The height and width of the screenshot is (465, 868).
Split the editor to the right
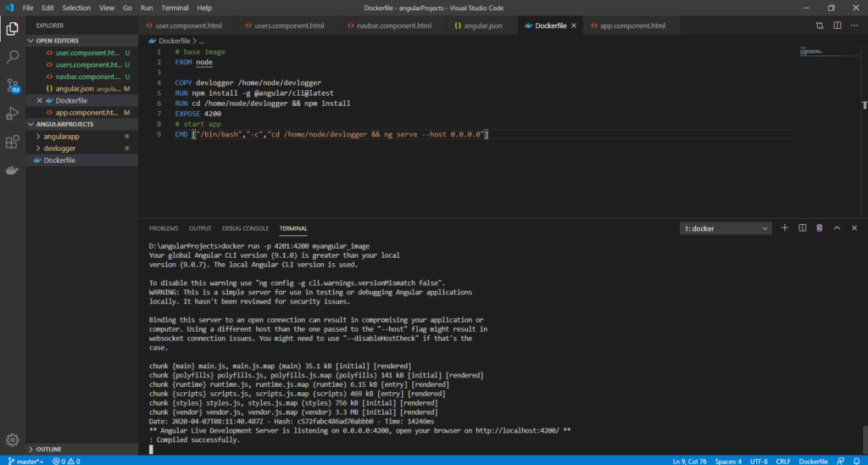[837, 25]
